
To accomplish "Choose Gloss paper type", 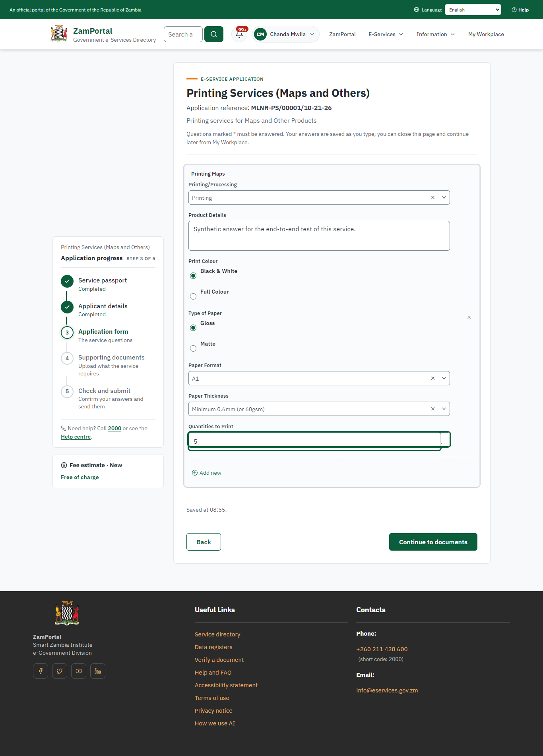I will pos(193,328).
